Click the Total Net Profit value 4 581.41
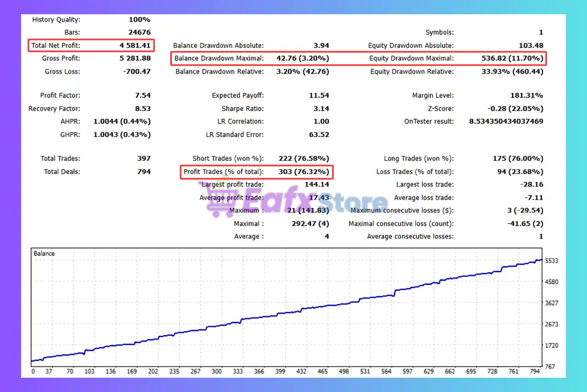The height and width of the screenshot is (392, 587). tap(135, 45)
